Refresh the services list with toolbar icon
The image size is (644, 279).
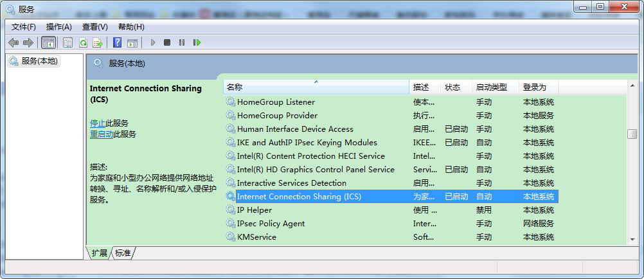(83, 42)
